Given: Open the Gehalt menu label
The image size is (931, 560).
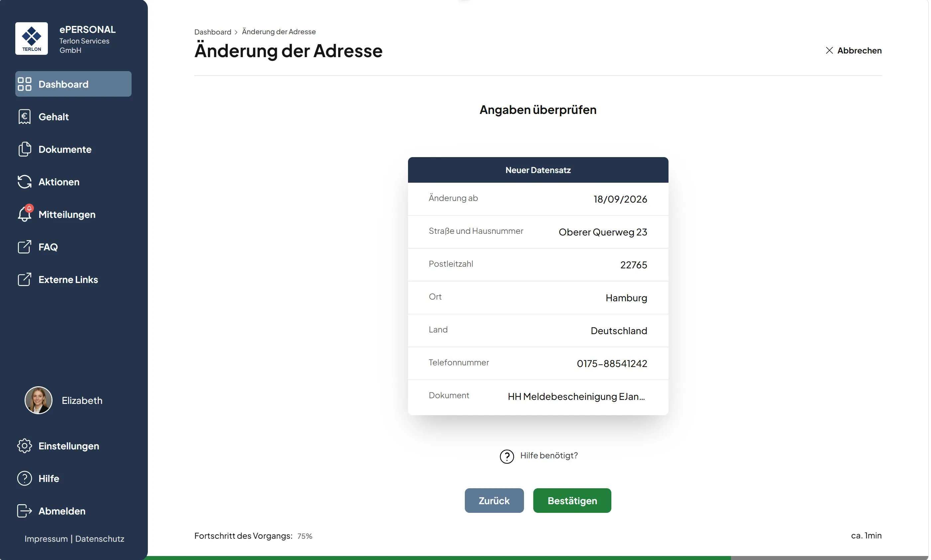Looking at the screenshot, I should (x=53, y=117).
